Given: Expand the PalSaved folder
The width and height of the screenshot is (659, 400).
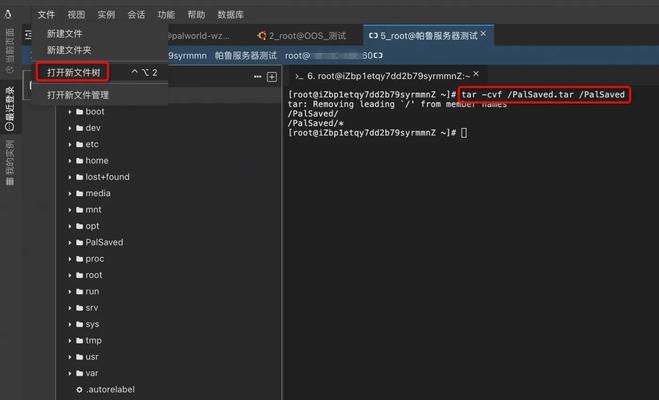Looking at the screenshot, I should tap(70, 242).
